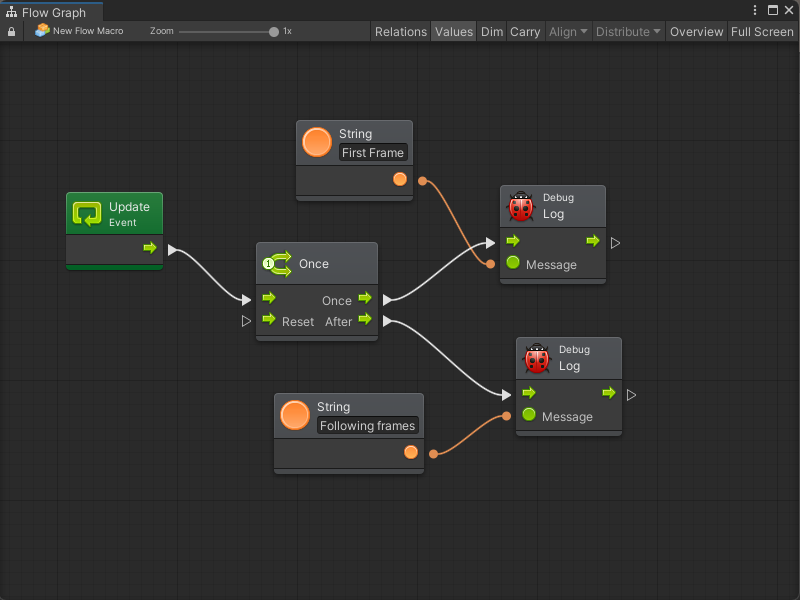Screen dimensions: 800x600
Task: Click the Zoom slider handle
Action: 274,32
